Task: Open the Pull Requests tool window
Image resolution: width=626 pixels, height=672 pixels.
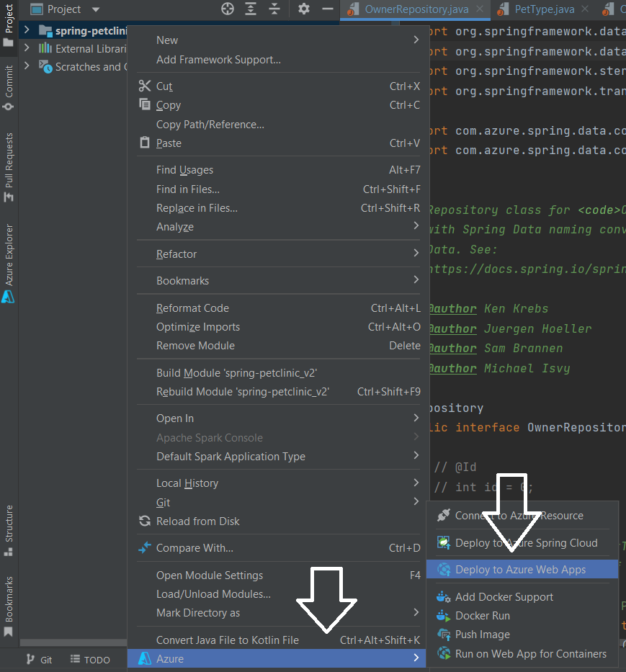Action: [x=9, y=167]
